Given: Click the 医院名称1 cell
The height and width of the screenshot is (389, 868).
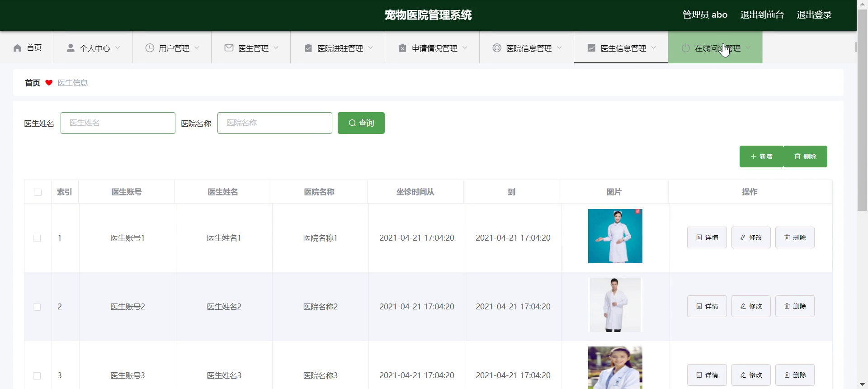Looking at the screenshot, I should click(x=321, y=238).
